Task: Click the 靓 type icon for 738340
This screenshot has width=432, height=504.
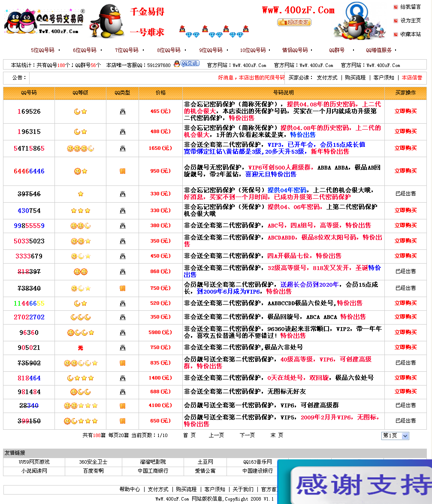Action: [122, 288]
